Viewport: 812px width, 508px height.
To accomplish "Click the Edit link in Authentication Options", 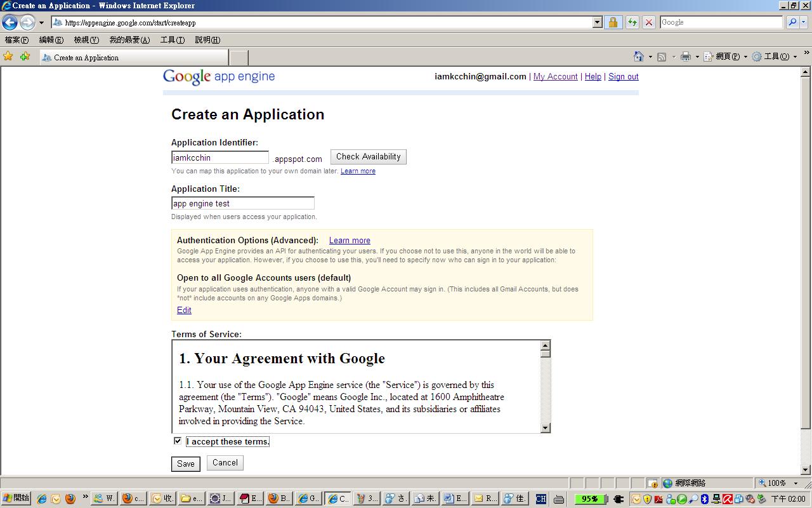I will coord(184,311).
